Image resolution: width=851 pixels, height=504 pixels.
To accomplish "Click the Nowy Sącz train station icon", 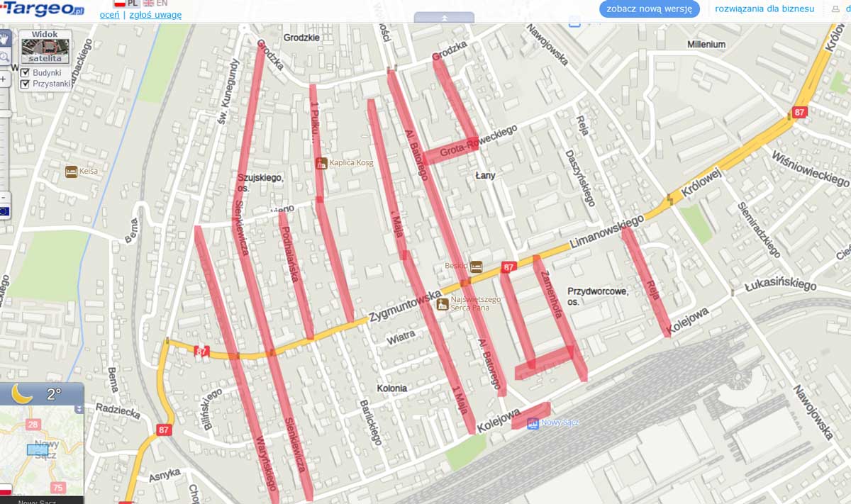I will click(x=533, y=423).
